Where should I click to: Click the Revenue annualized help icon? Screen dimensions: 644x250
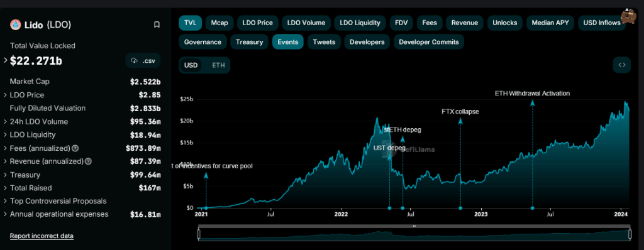coord(88,161)
